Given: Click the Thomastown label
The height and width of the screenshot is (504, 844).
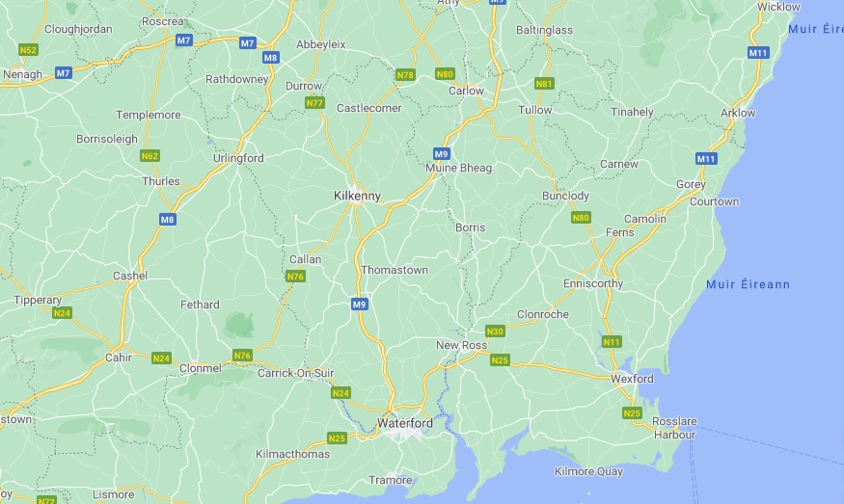Looking at the screenshot, I should coord(394,270).
